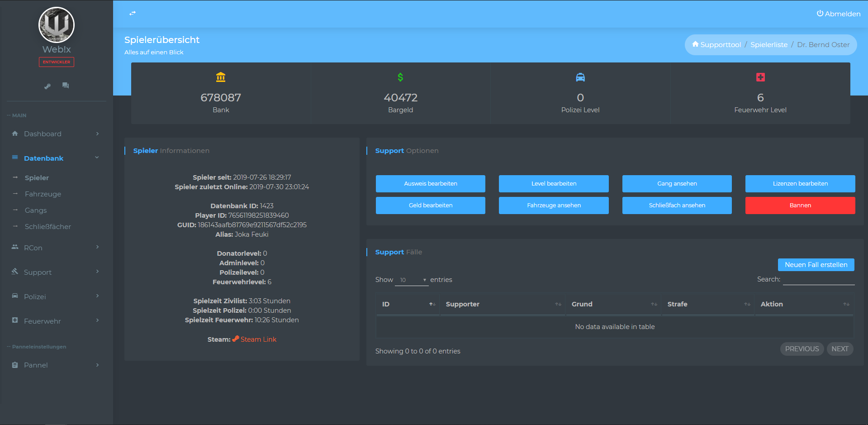Sort the table by ID column

click(408, 304)
